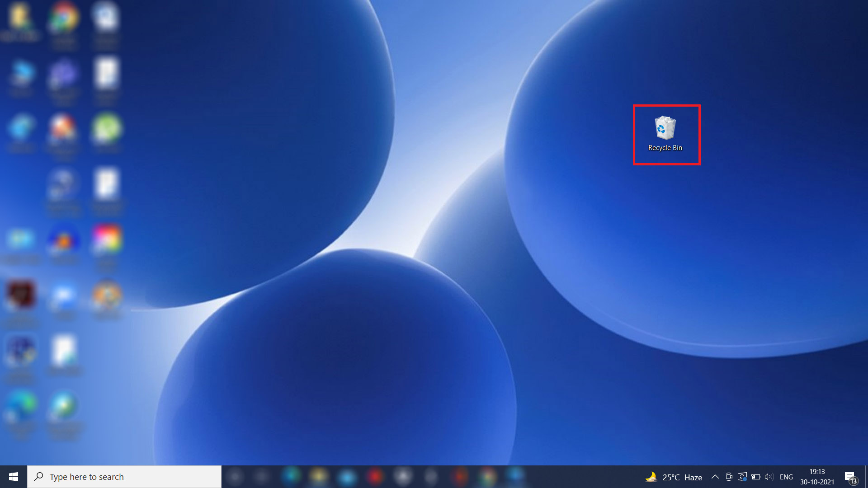Open the language list via the ENG indicator
This screenshot has height=488, width=868.
click(787, 476)
